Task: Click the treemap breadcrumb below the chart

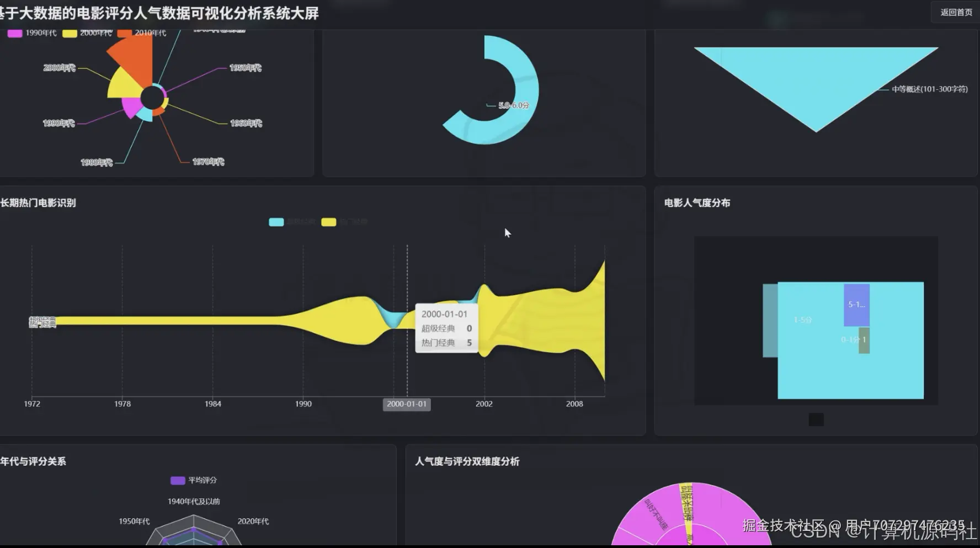Action: tap(816, 419)
